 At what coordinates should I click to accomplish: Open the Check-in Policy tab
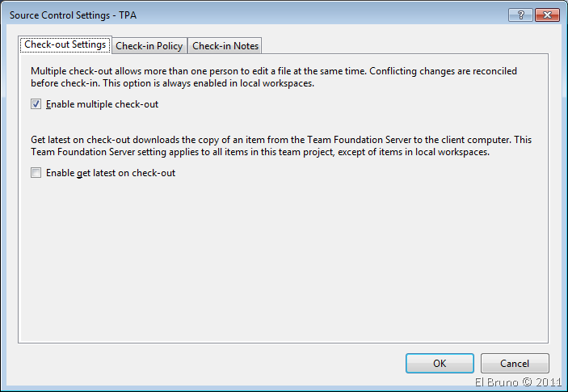(x=149, y=46)
